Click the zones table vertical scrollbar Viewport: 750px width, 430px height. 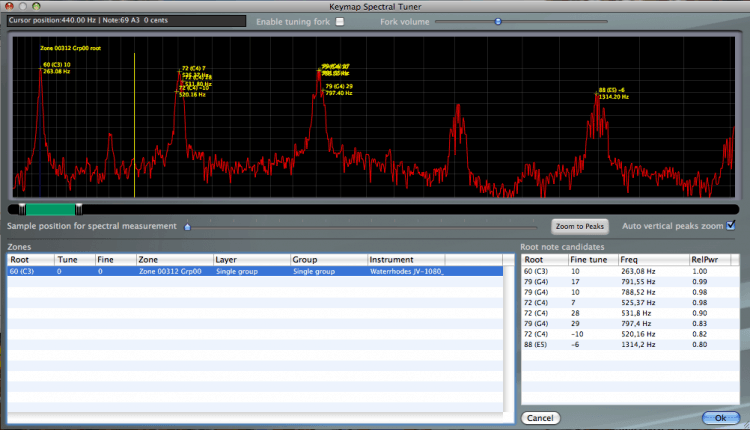pos(508,339)
